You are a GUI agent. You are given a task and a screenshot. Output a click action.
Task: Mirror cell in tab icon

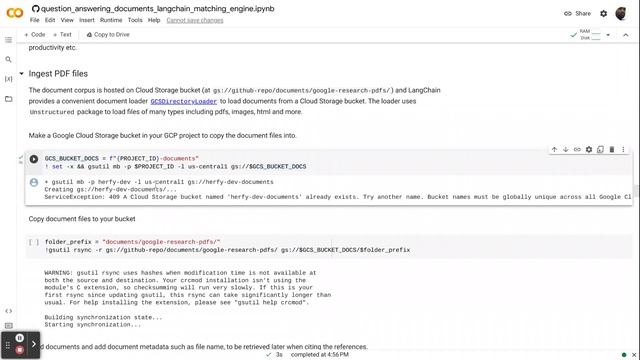click(600, 149)
